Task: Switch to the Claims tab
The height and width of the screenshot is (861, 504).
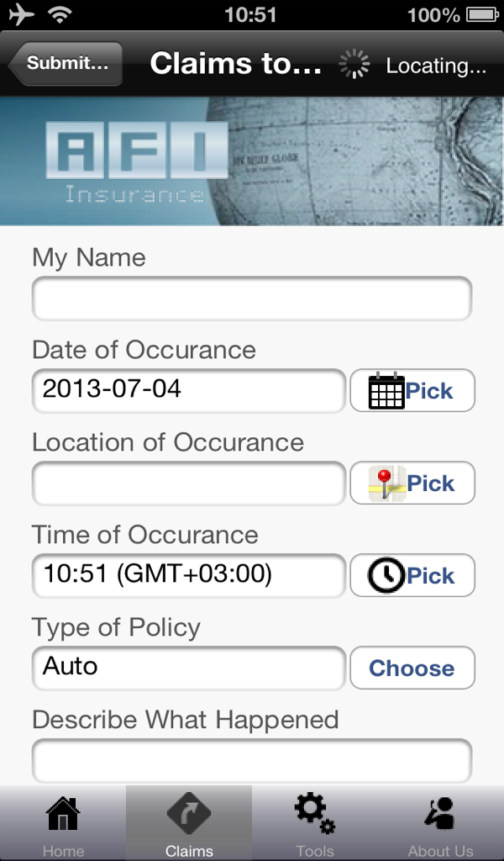Action: tap(189, 820)
